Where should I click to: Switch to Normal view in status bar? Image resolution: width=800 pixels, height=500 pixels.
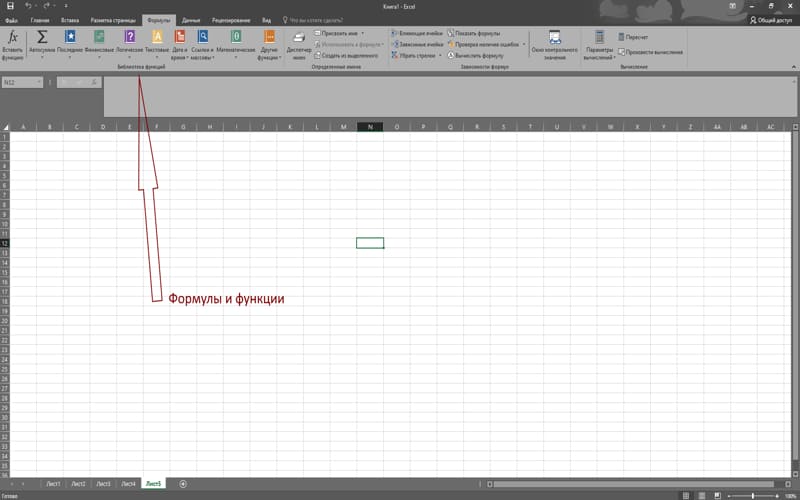click(686, 495)
